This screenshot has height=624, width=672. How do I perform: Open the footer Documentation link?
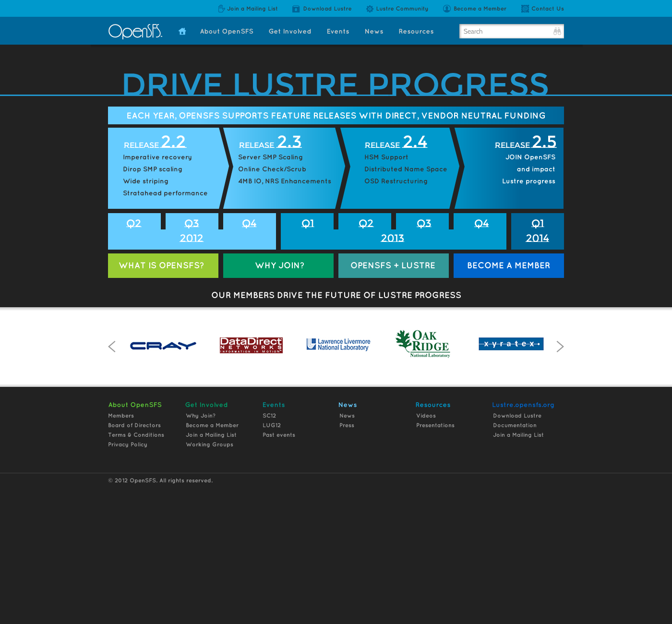[x=515, y=425]
